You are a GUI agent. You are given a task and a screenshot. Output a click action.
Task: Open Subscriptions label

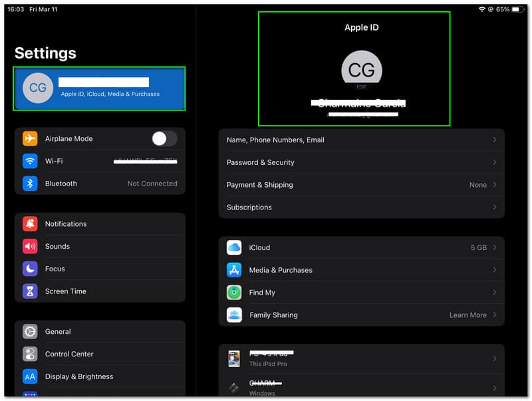pos(249,207)
